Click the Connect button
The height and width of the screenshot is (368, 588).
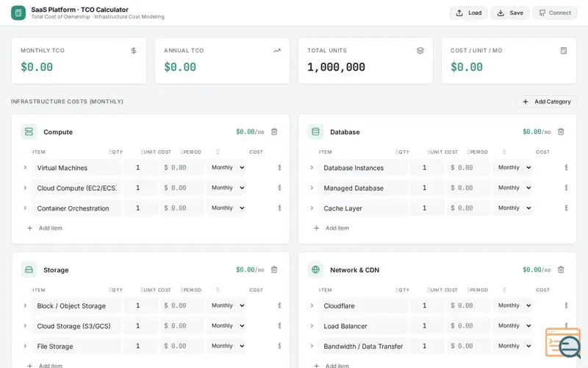pos(555,13)
